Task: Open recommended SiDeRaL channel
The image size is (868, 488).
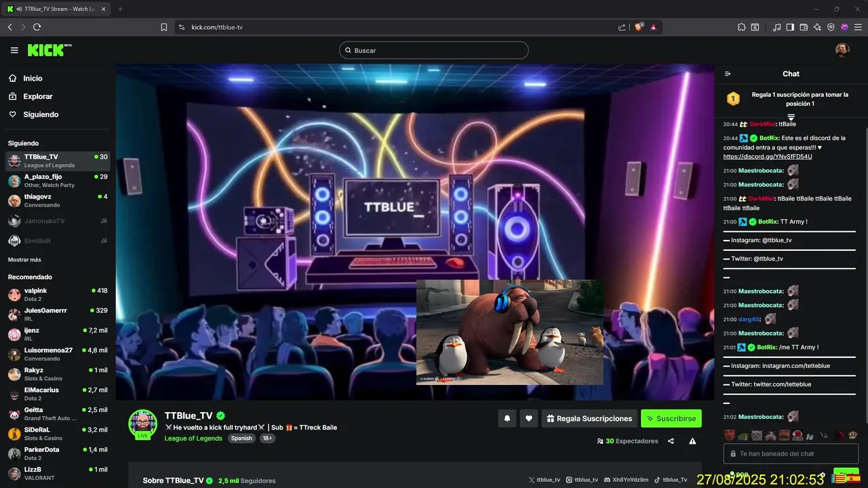Action: pyautogui.click(x=58, y=434)
